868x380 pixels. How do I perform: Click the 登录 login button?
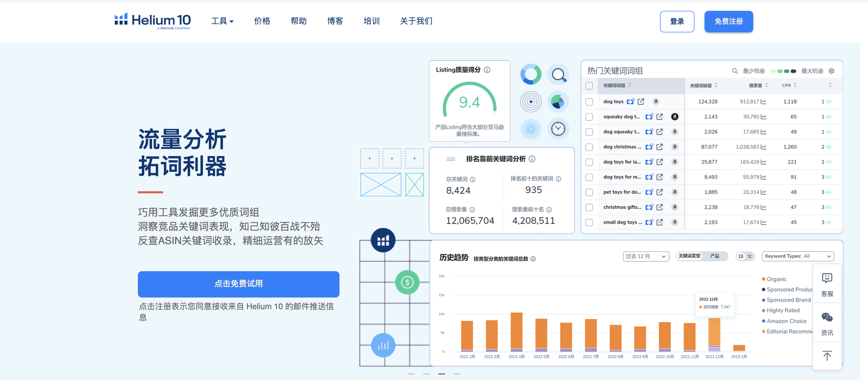pyautogui.click(x=677, y=22)
